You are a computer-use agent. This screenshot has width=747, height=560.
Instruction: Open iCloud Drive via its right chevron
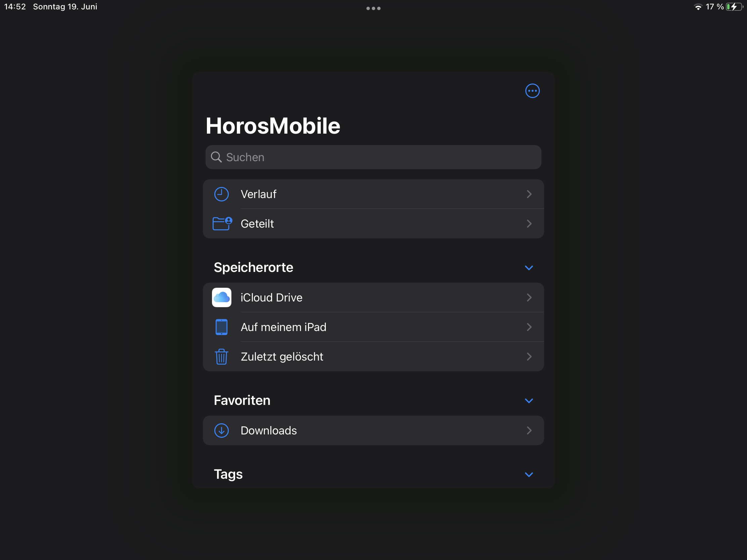(529, 297)
